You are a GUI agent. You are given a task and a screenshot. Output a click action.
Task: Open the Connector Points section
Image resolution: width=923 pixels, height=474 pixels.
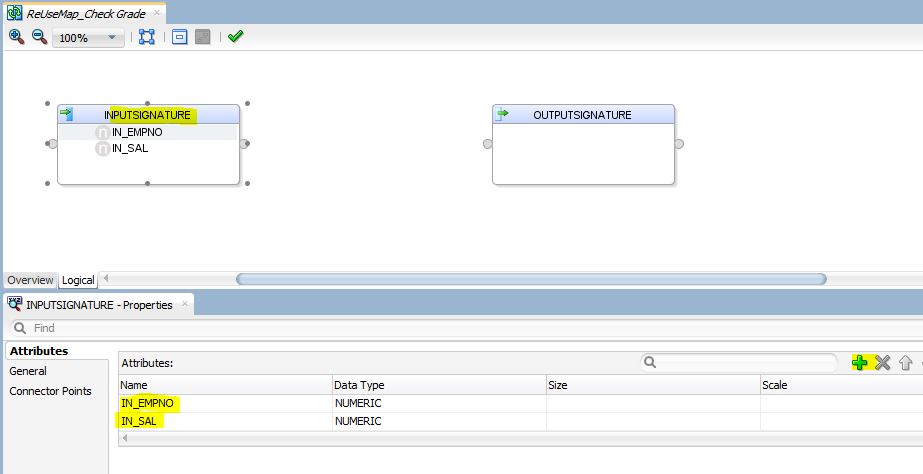(51, 391)
